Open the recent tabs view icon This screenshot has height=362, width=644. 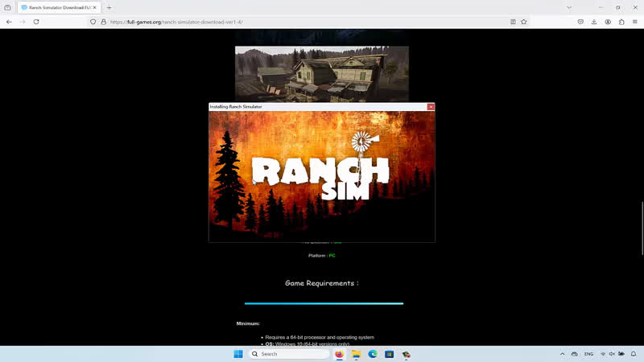pos(7,7)
